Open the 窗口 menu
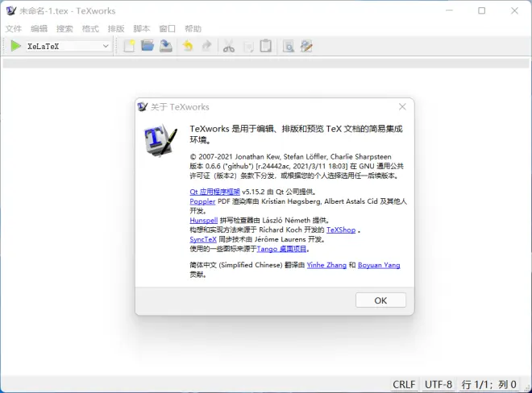 (168, 29)
